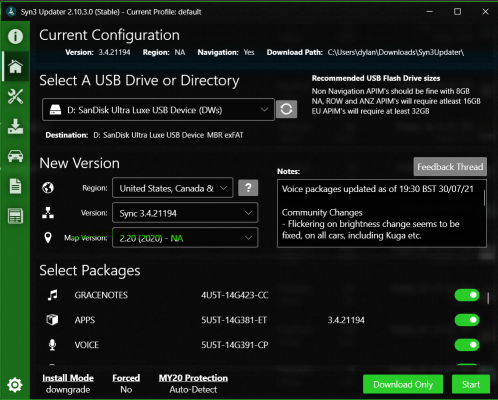
Task: Click the Download Only button
Action: (403, 384)
